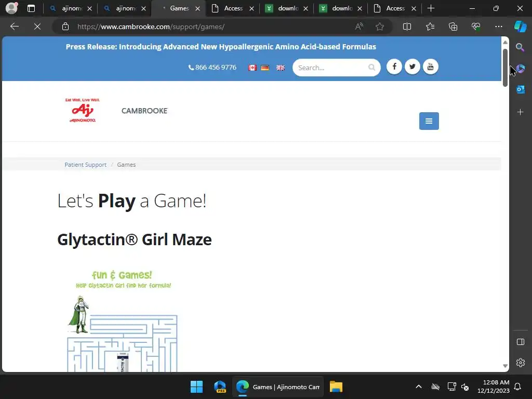Stop loading the page
Viewport: 532px width, 399px height.
[37, 26]
